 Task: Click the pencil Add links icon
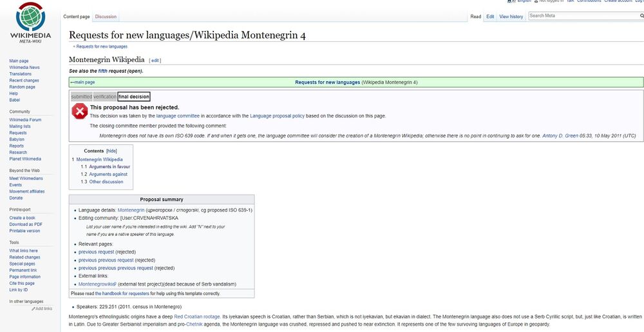point(34,309)
